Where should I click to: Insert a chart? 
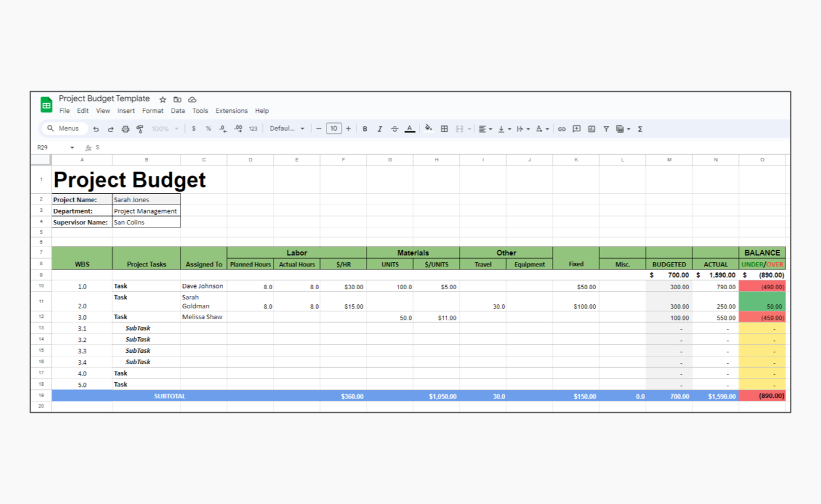(x=591, y=128)
